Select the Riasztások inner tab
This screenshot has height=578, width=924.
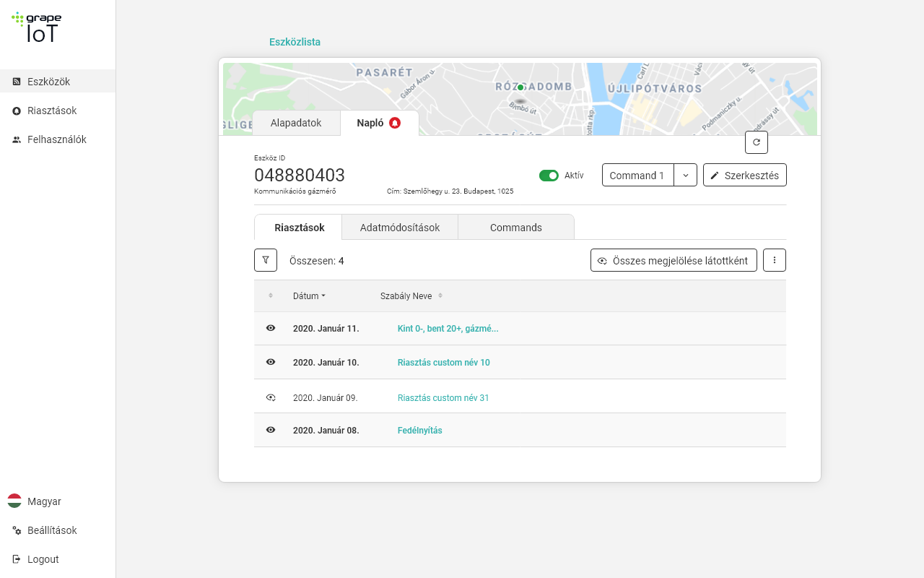tap(299, 228)
